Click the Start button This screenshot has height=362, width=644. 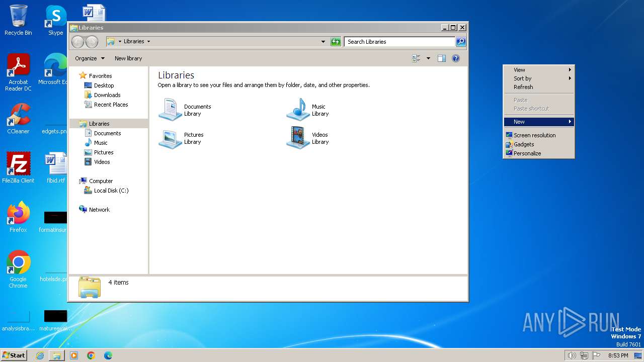click(14, 355)
